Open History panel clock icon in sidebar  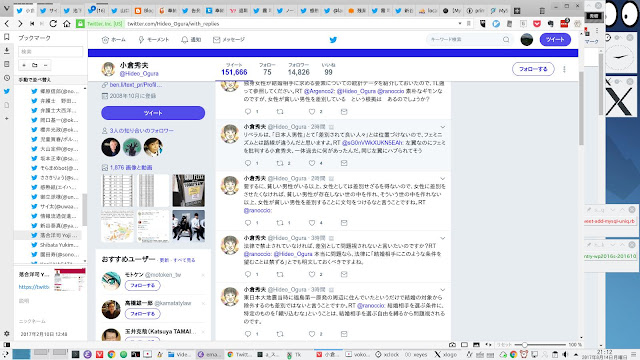pos(7,78)
